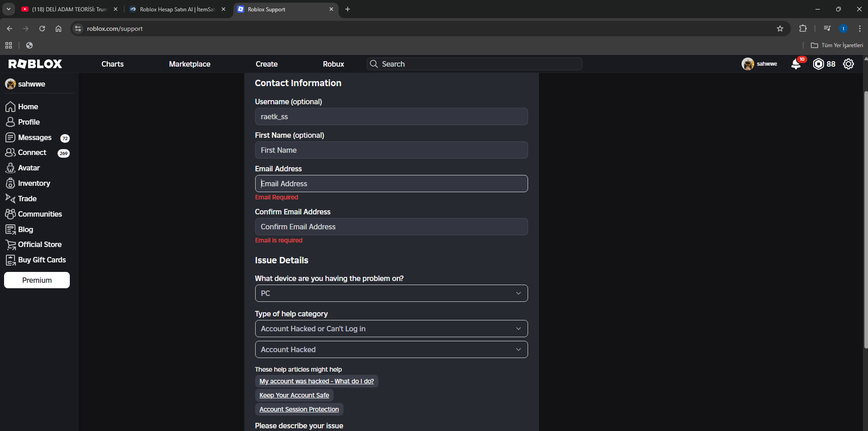Viewport: 868px width, 431px height.
Task: Open the Charts menu
Action: coord(112,64)
